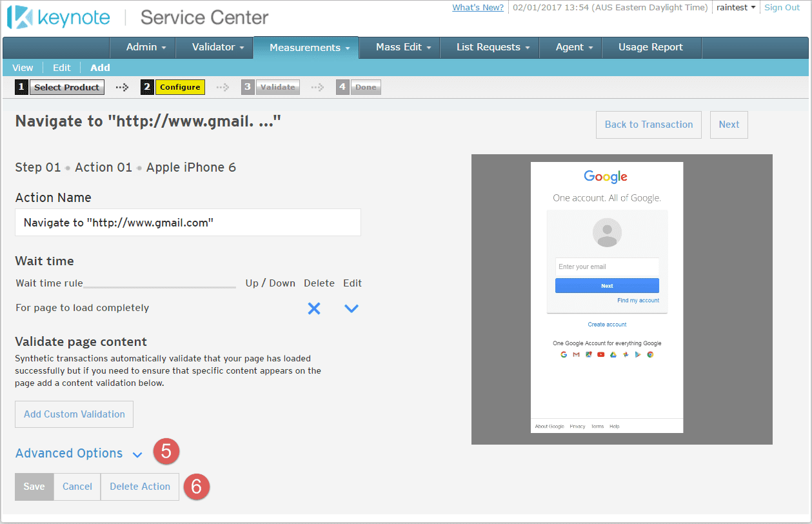Save the action configuration
The height and width of the screenshot is (524, 812).
click(x=34, y=487)
